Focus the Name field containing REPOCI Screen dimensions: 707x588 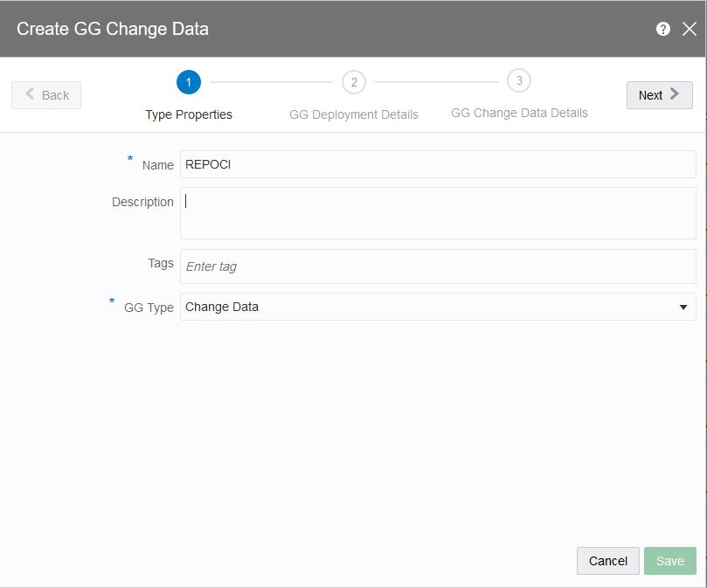(x=438, y=164)
